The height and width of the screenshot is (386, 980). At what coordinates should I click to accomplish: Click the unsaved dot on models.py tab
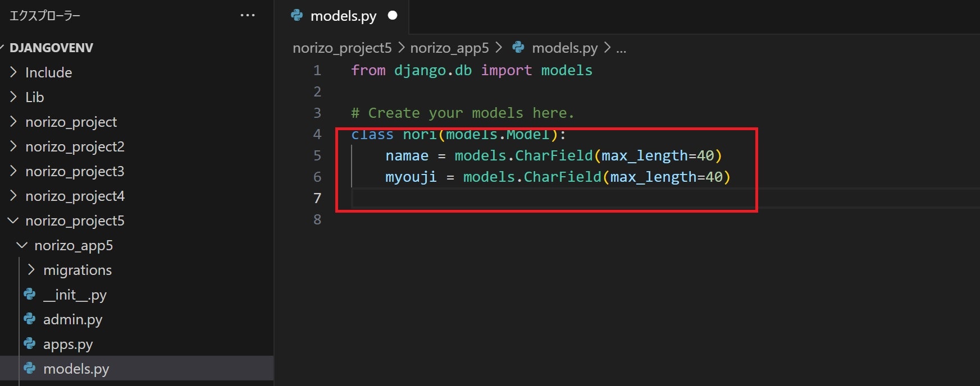pyautogui.click(x=393, y=15)
